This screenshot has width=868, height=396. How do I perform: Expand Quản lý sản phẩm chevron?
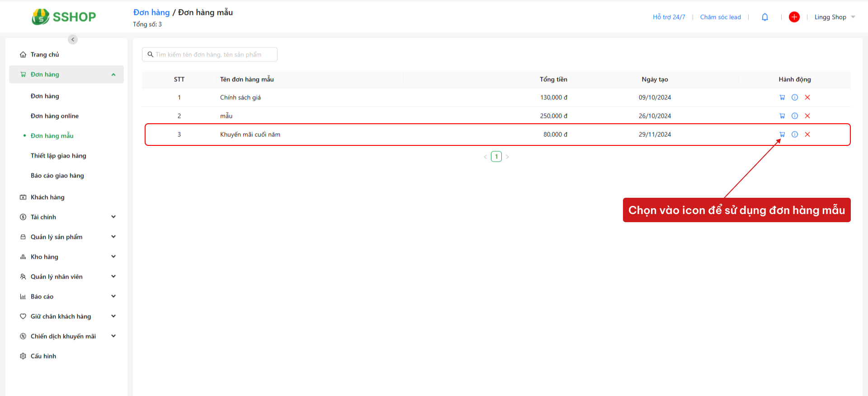pyautogui.click(x=113, y=237)
